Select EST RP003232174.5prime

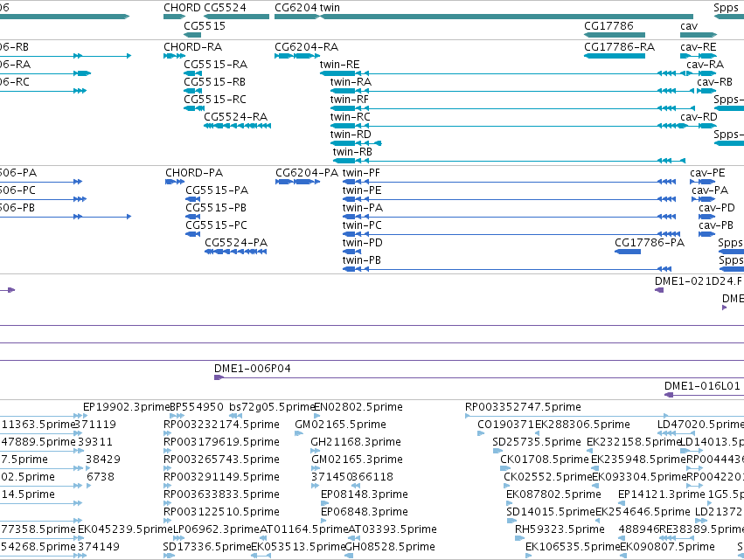coord(221,425)
